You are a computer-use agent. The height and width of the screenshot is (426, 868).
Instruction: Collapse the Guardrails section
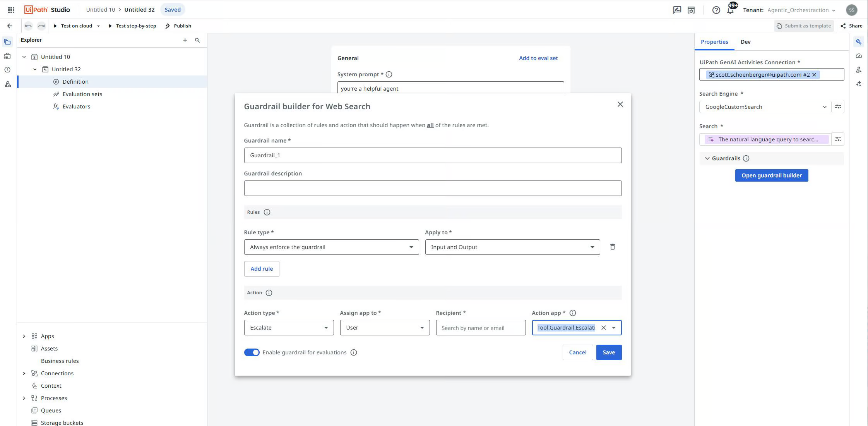[707, 158]
